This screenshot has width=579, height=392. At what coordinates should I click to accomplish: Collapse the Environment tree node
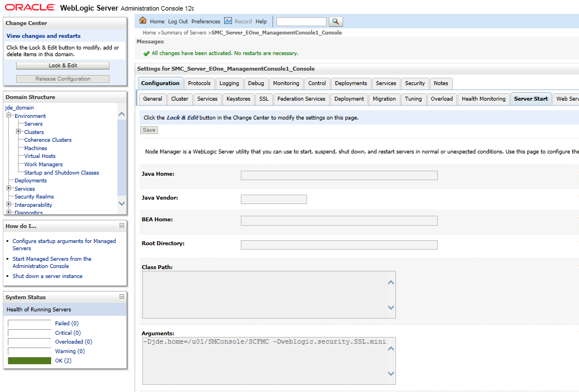pos(9,116)
